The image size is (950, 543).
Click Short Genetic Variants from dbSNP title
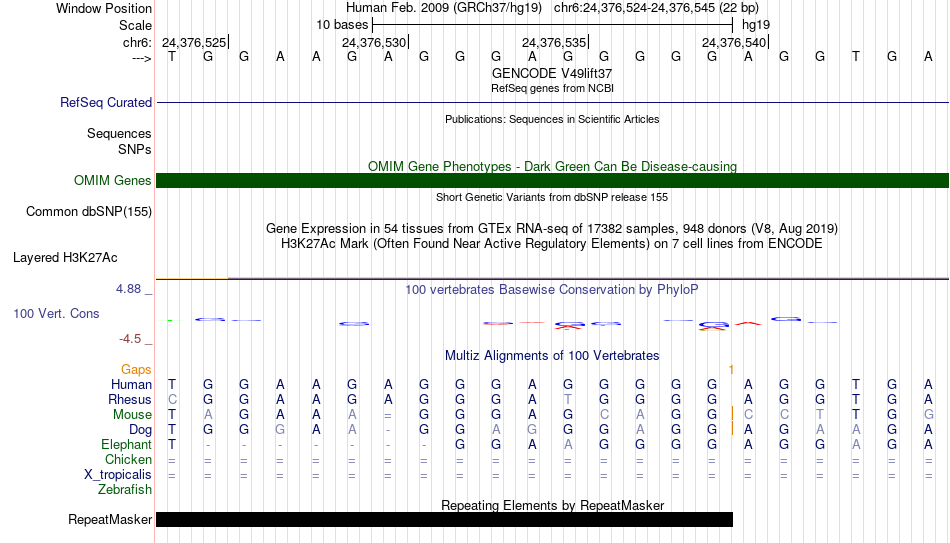[x=552, y=197]
